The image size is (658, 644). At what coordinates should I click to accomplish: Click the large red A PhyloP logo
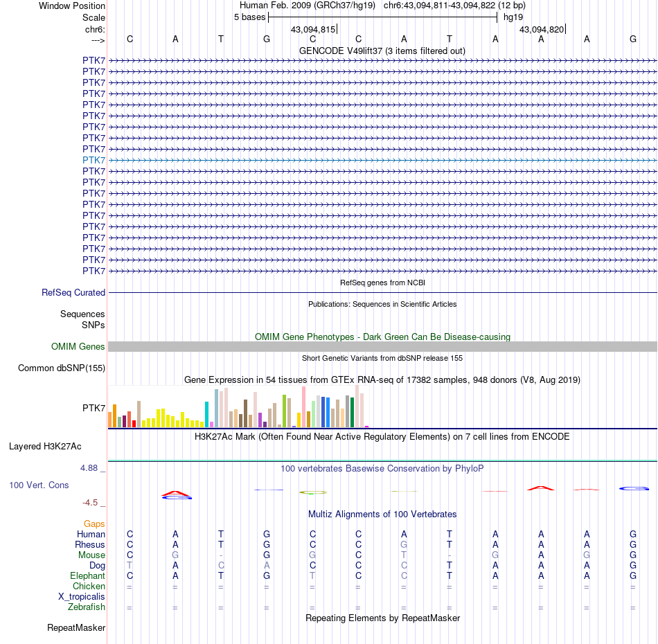tap(541, 488)
